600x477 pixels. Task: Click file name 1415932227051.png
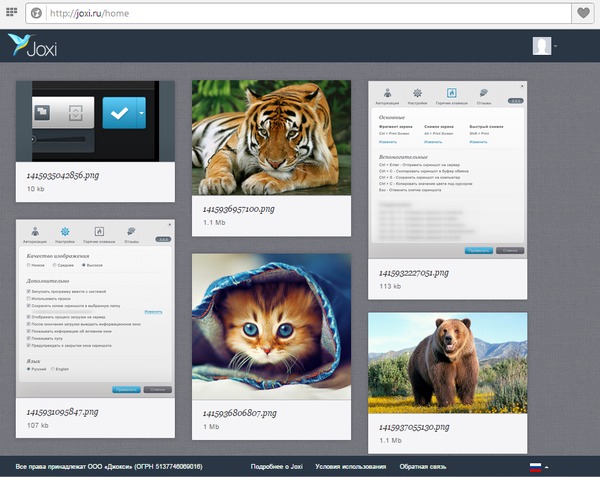(414, 273)
